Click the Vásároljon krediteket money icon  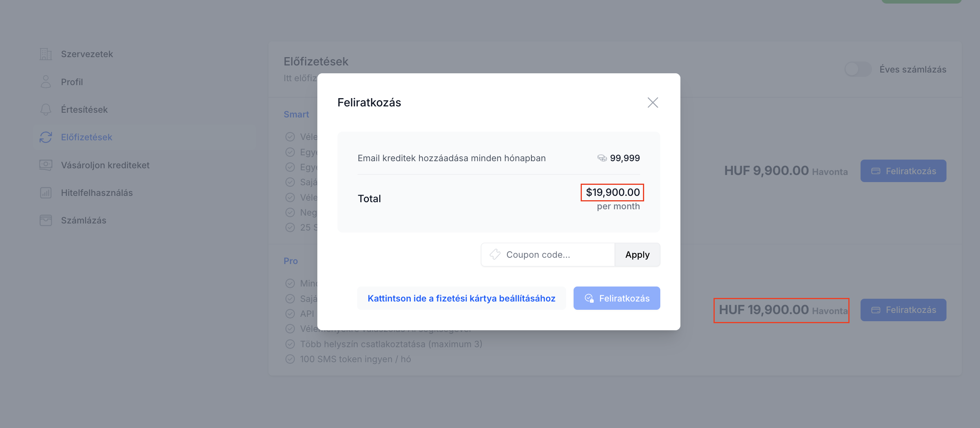pos(46,165)
